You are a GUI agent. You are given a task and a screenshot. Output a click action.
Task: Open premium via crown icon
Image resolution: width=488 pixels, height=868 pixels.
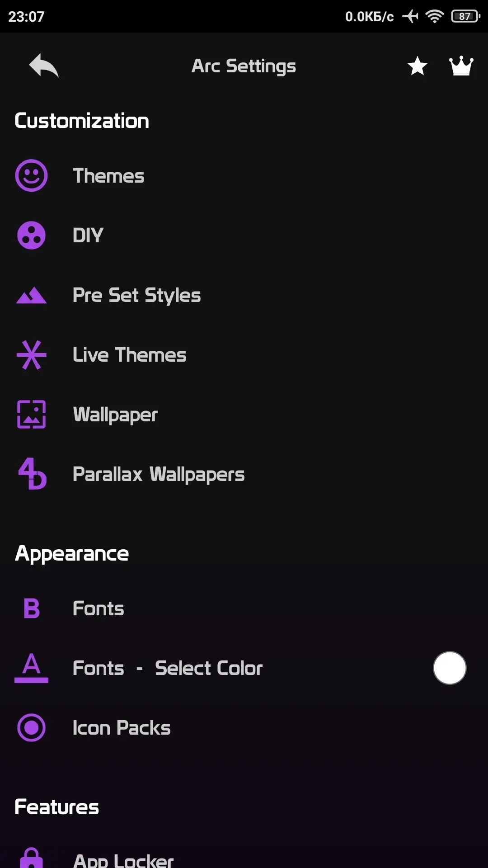pyautogui.click(x=461, y=66)
